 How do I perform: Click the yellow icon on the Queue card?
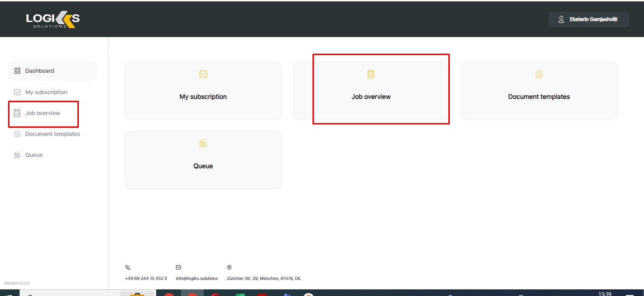[203, 143]
